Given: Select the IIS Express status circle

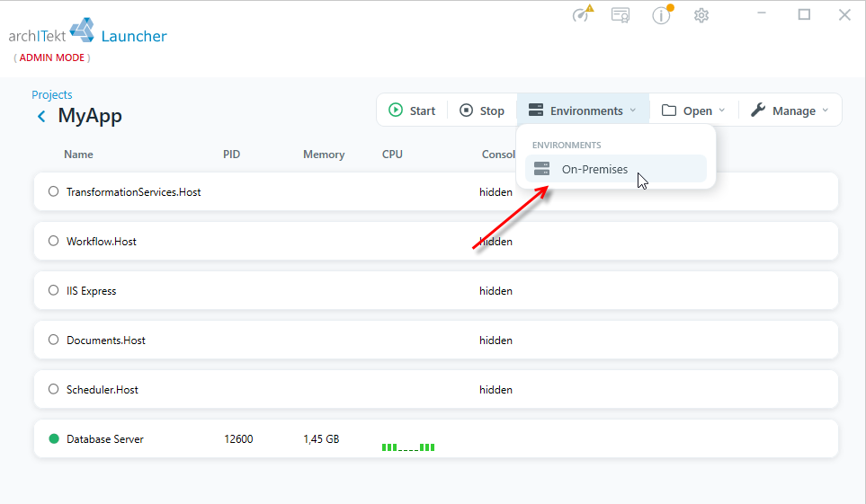Looking at the screenshot, I should [53, 290].
